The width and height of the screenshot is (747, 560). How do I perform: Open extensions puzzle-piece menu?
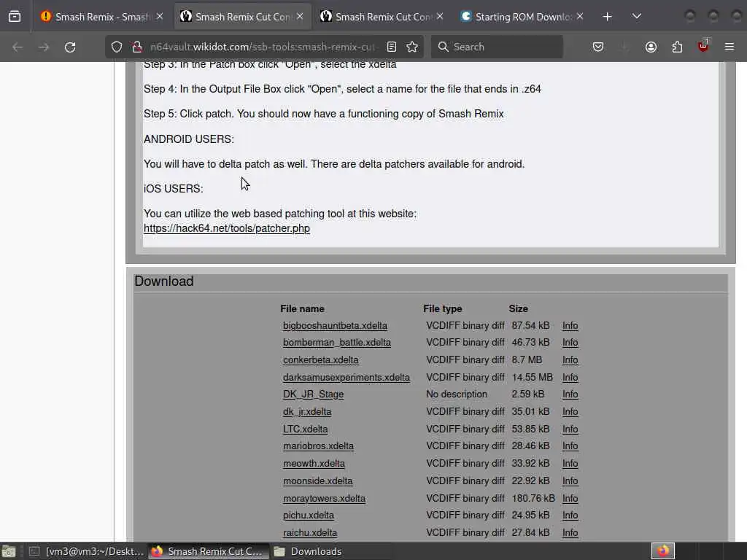[x=677, y=47]
